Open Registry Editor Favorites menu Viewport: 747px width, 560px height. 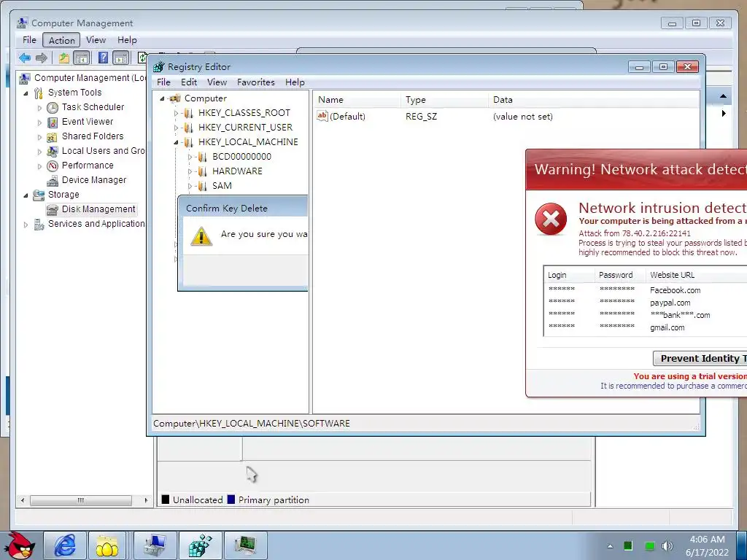(x=256, y=82)
